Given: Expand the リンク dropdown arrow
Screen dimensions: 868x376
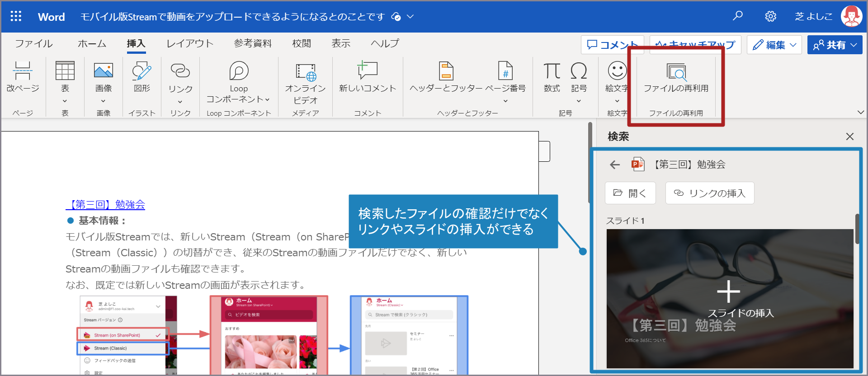Looking at the screenshot, I should tap(180, 102).
